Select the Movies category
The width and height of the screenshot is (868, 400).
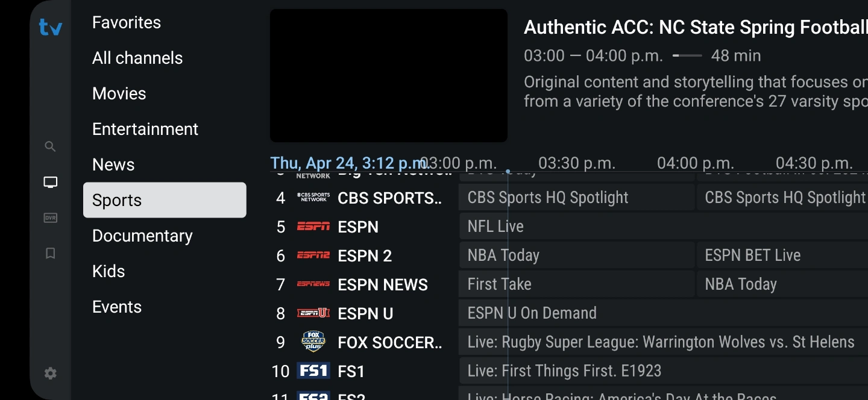click(119, 94)
